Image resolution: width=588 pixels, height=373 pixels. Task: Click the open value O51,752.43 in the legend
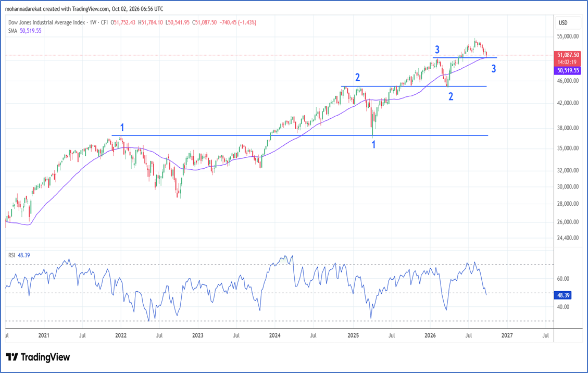pos(123,22)
